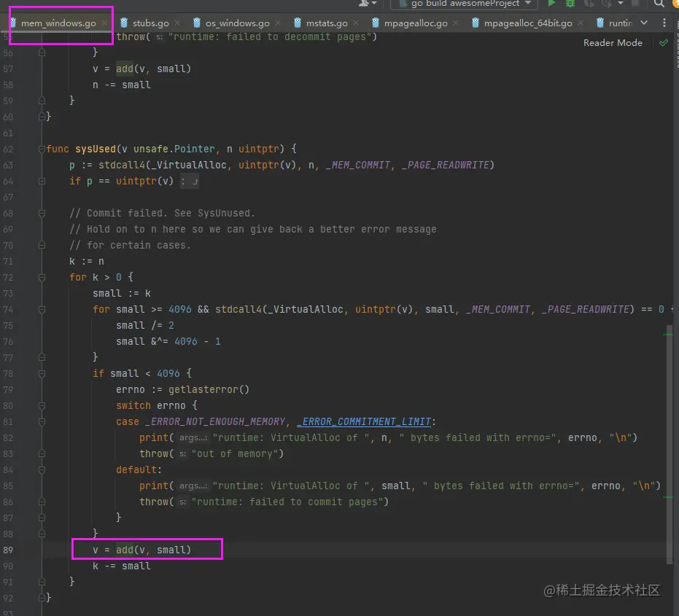Collapse the comment block at line 68
The height and width of the screenshot is (616, 679).
[x=42, y=213]
